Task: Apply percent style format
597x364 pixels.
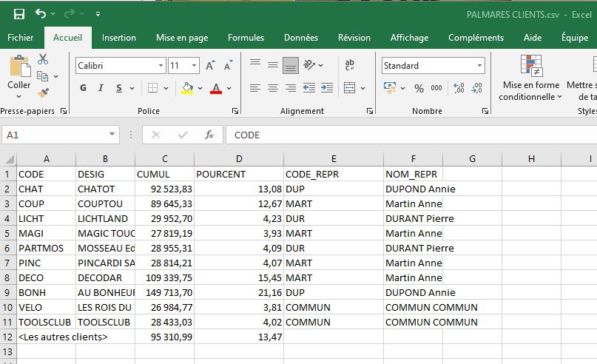Action: [x=419, y=88]
